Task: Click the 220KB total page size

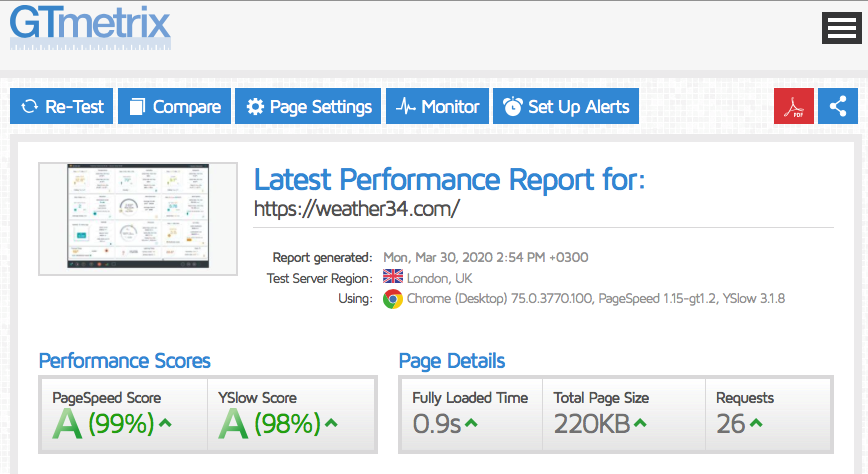Action: point(592,424)
